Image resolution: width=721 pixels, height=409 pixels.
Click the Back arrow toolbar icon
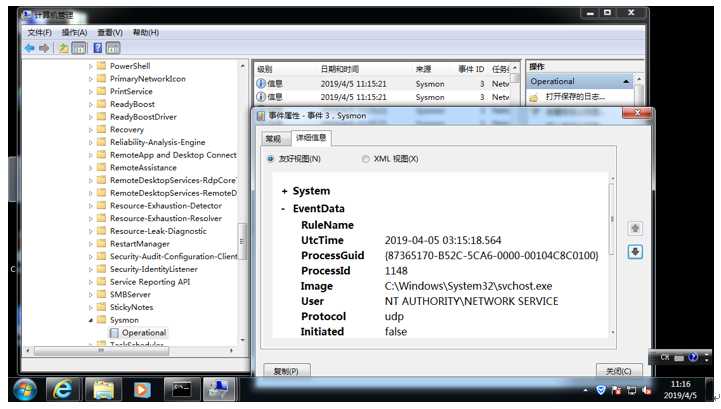coord(30,48)
